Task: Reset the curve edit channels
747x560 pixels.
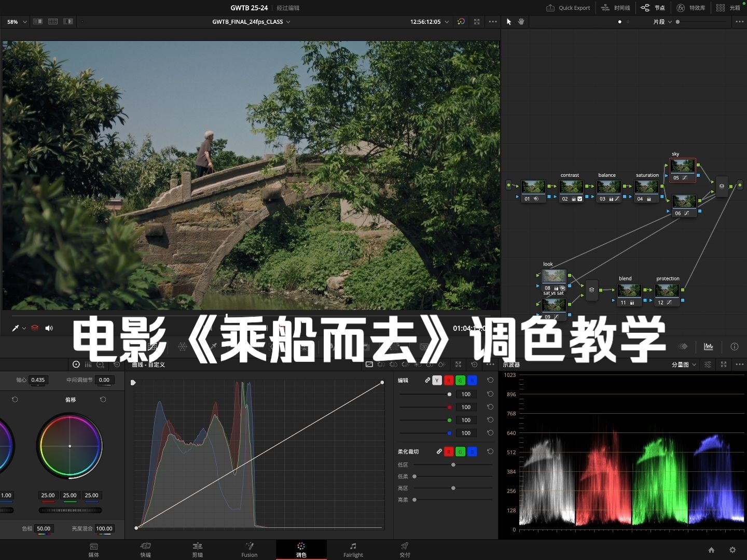Action: coord(490,380)
